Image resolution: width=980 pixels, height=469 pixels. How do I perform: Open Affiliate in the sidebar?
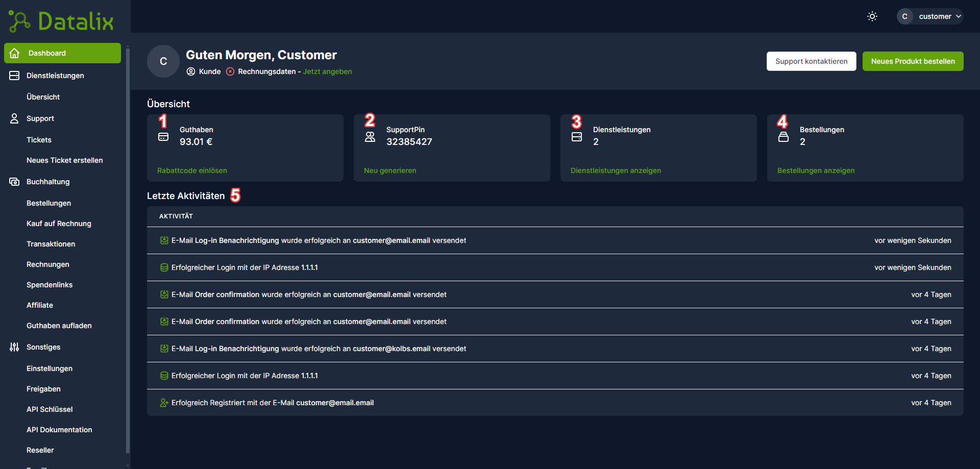click(x=40, y=305)
